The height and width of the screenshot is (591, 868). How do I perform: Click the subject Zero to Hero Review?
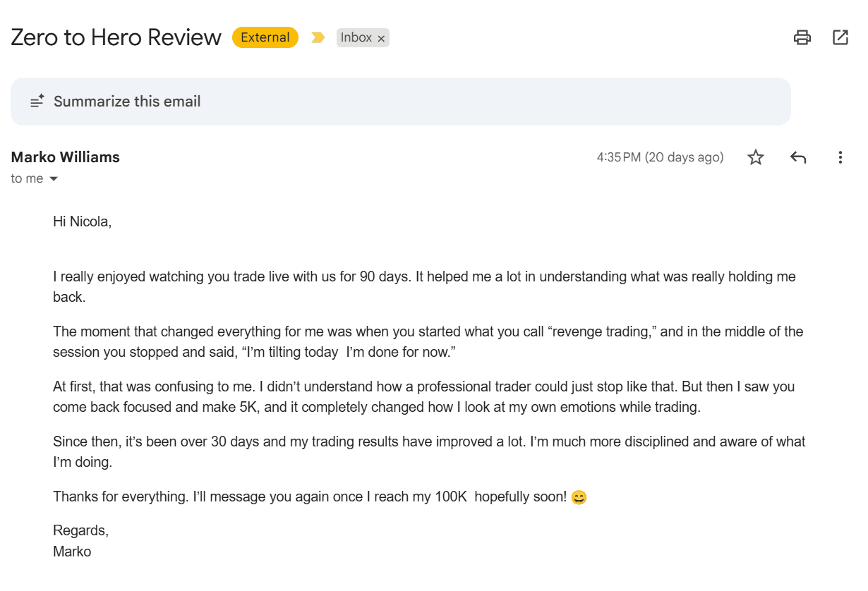(116, 37)
